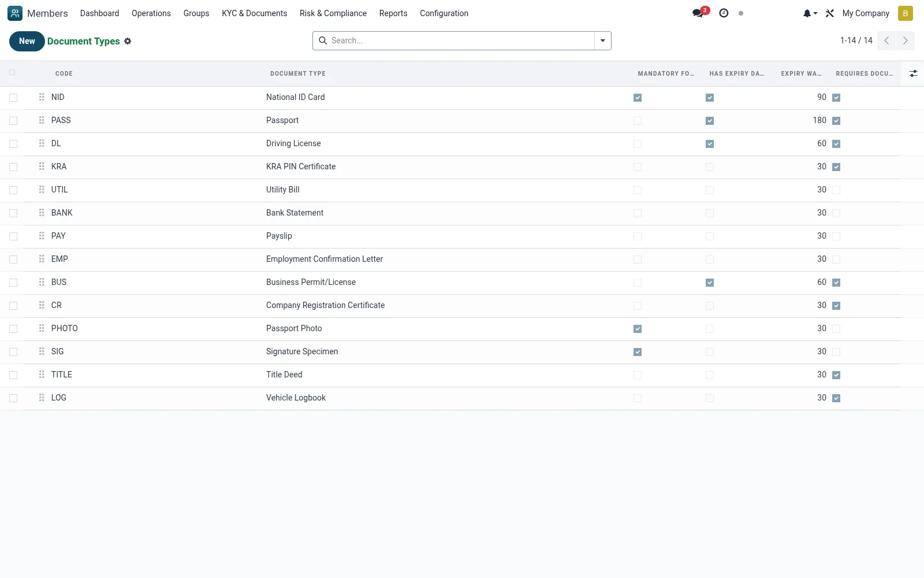Click the Document Types breadcrumb title
This screenshot has height=578, width=924.
(84, 41)
